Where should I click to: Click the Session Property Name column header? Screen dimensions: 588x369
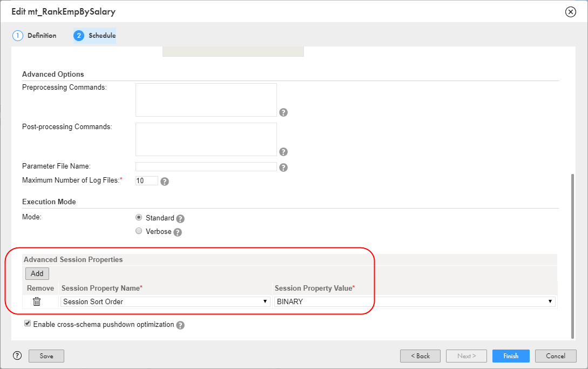pos(102,289)
